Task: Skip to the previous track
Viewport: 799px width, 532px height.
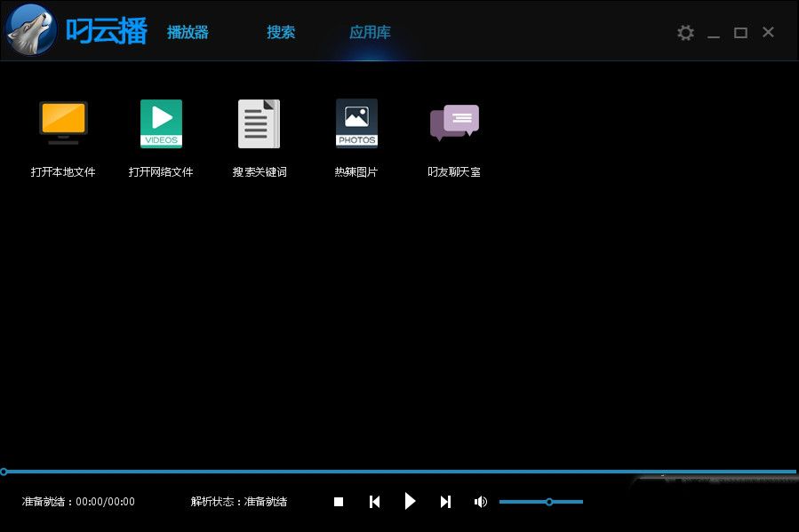Action: click(374, 501)
